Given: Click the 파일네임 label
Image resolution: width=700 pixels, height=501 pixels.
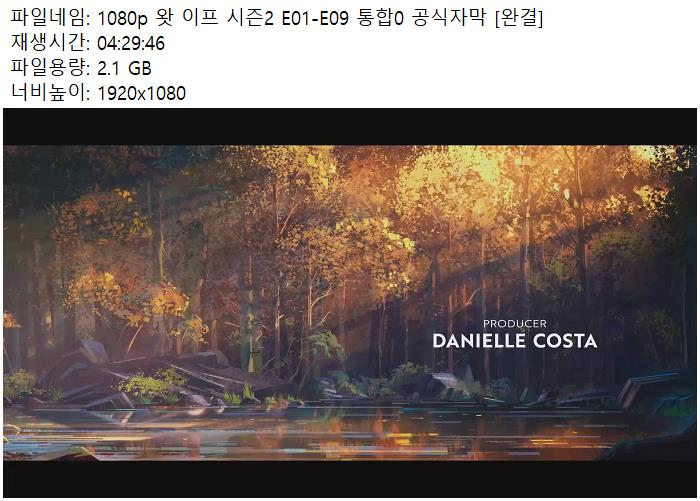Looking at the screenshot, I should tap(50, 18).
